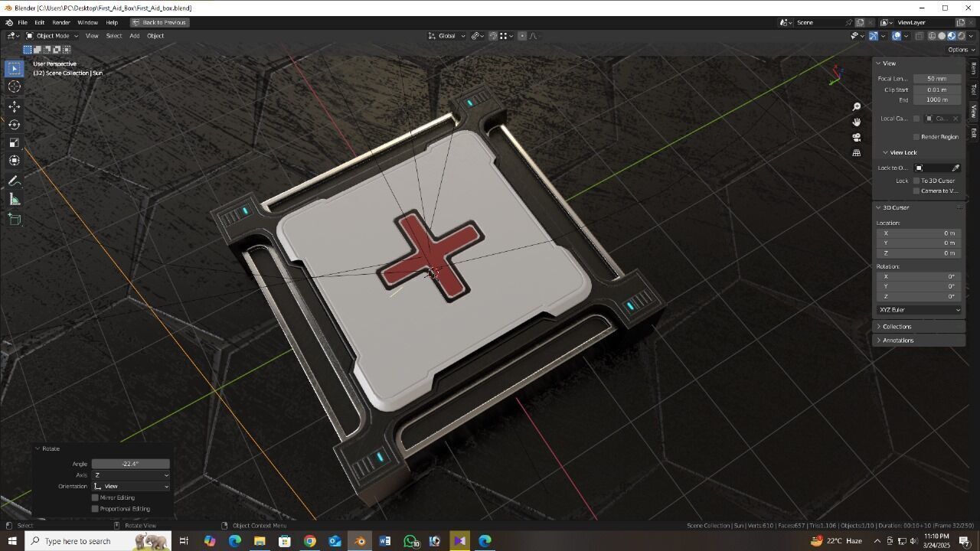Click the Focal Length 50 mm field
The height and width of the screenshot is (551, 980).
[937, 79]
